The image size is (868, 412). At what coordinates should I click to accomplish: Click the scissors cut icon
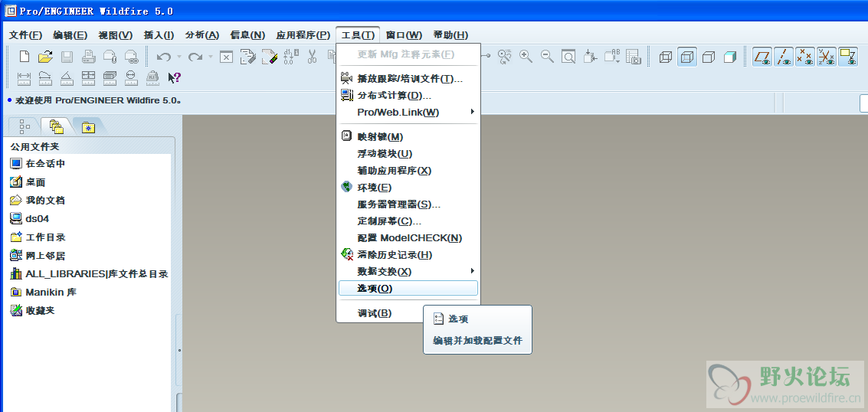pyautogui.click(x=313, y=57)
